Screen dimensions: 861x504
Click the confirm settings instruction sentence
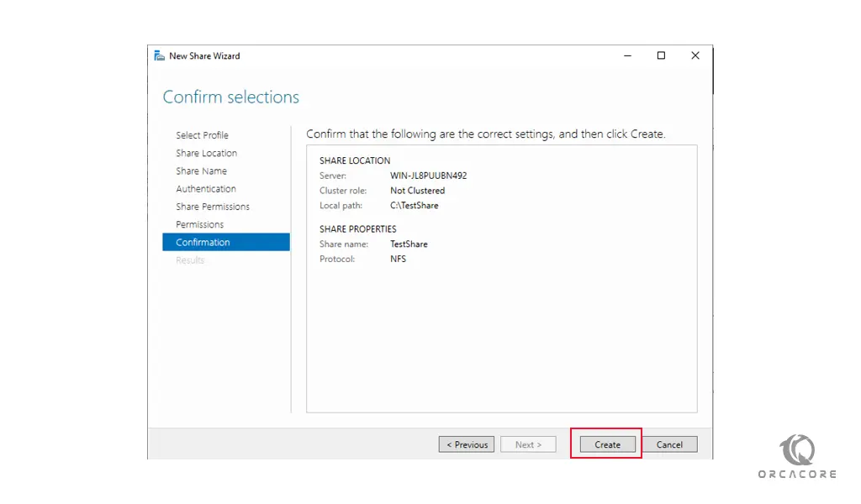485,134
